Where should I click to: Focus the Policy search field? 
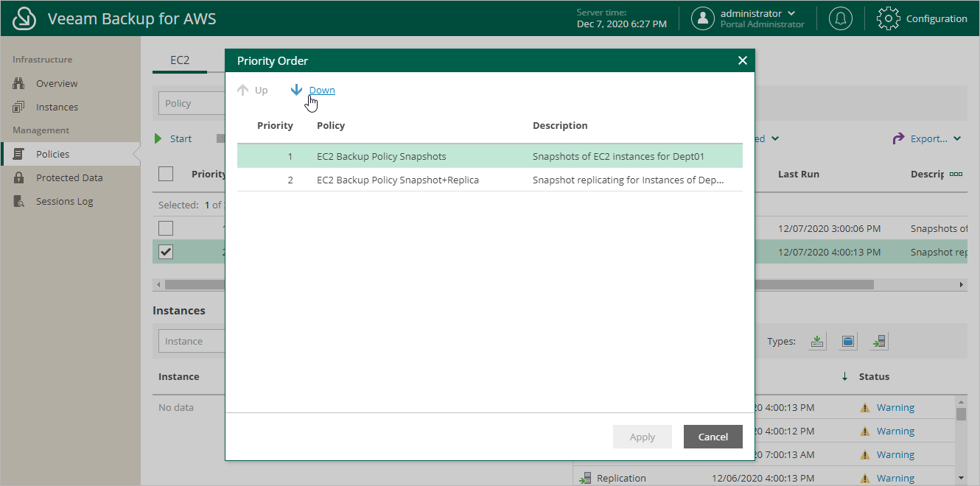(x=192, y=103)
